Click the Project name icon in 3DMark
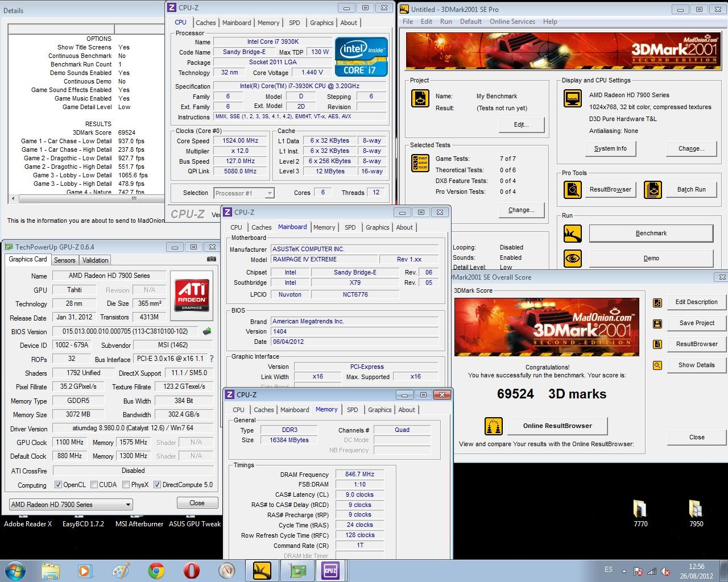 pos(420,98)
